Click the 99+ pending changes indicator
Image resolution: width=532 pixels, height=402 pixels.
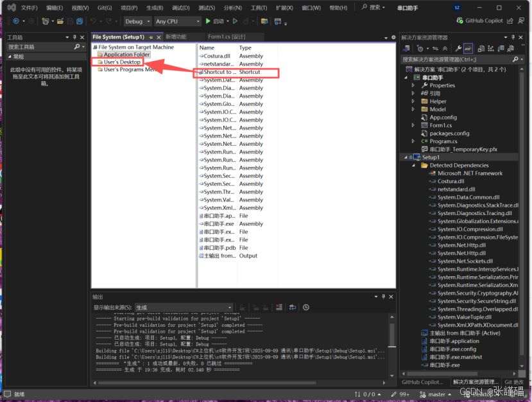pyautogui.click(x=400, y=394)
